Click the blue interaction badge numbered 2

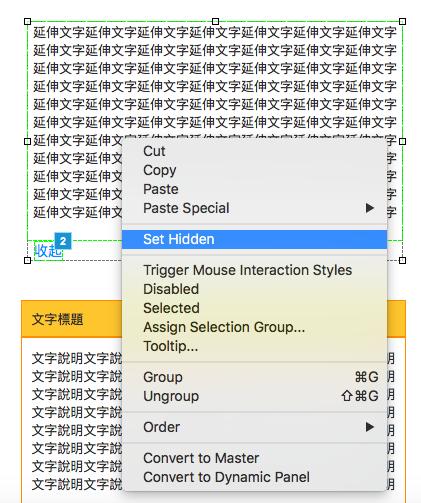63,241
